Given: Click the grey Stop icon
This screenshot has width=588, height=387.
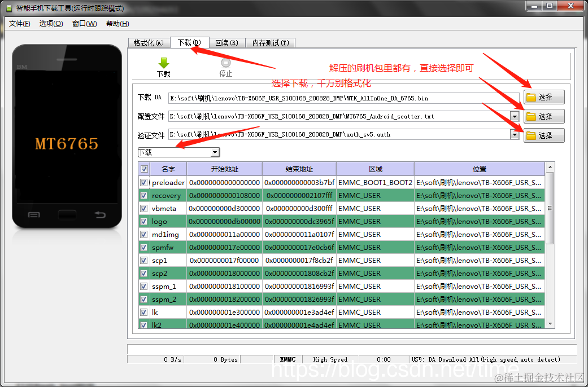Looking at the screenshot, I should pos(226,63).
